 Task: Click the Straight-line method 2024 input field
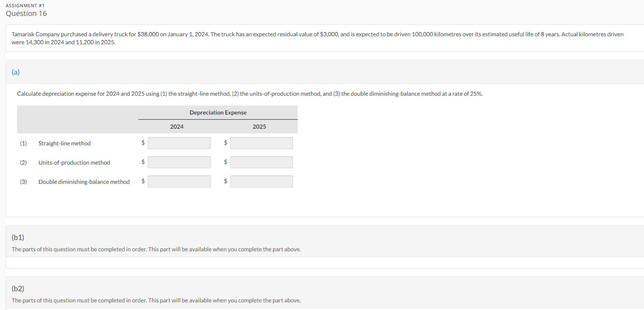[179, 143]
